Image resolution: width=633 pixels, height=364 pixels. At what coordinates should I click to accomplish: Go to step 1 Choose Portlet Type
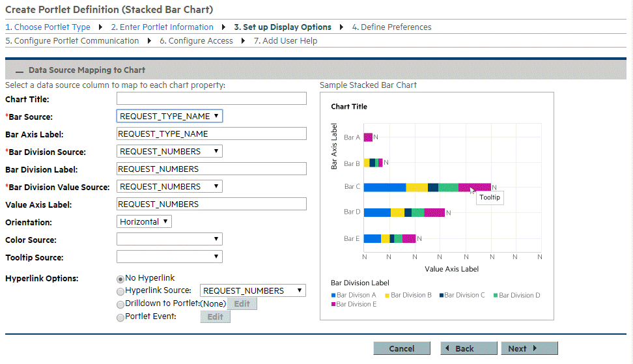(x=48, y=27)
